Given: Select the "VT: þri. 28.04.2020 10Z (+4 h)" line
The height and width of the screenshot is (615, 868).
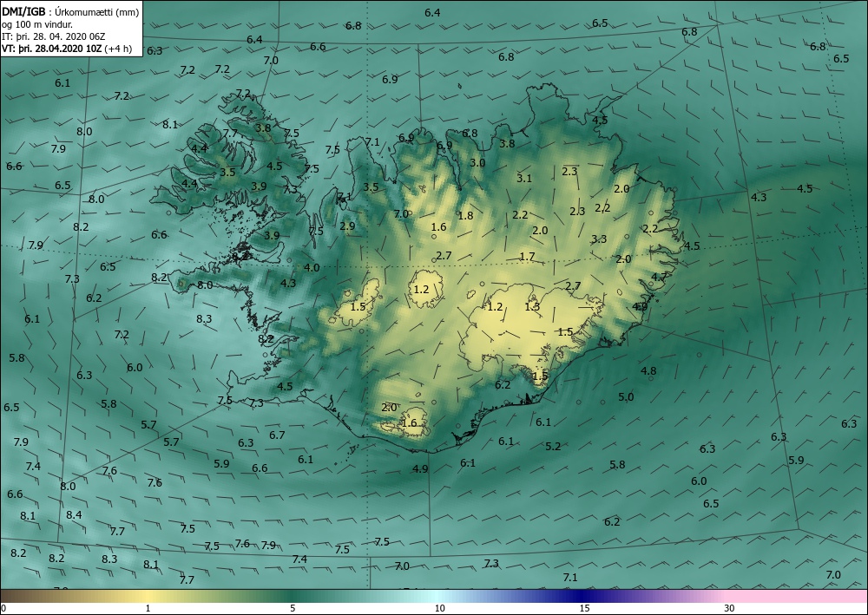Looking at the screenshot, I should click(67, 48).
